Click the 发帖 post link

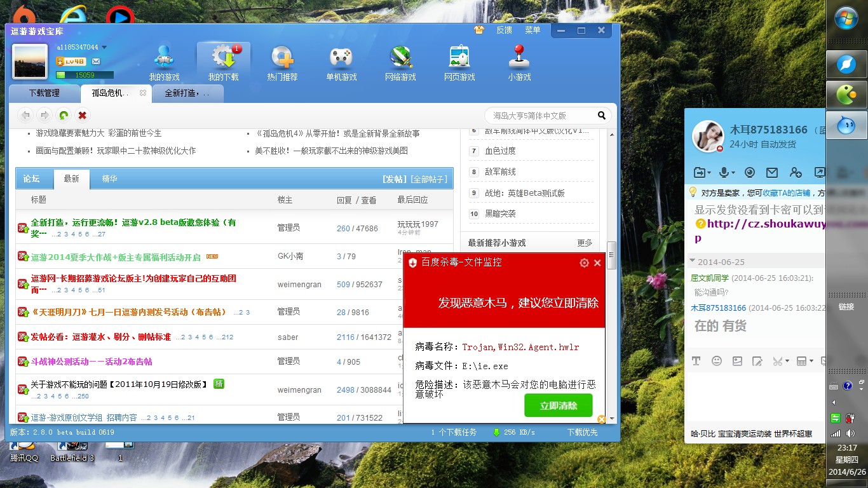pyautogui.click(x=395, y=179)
